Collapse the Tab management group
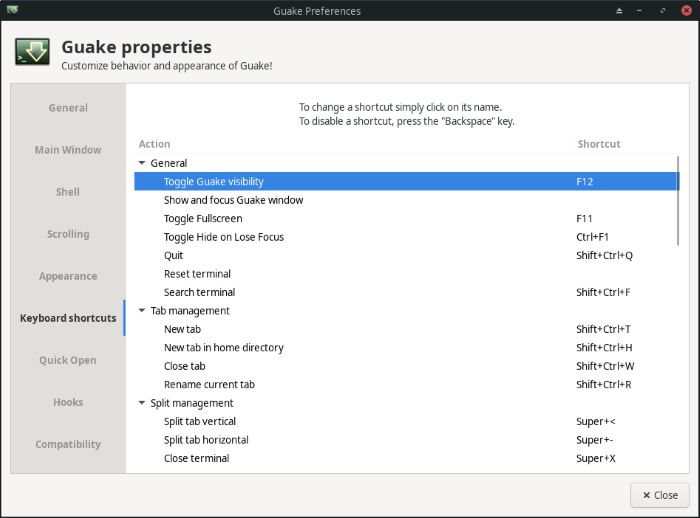The height and width of the screenshot is (518, 700). (x=142, y=311)
